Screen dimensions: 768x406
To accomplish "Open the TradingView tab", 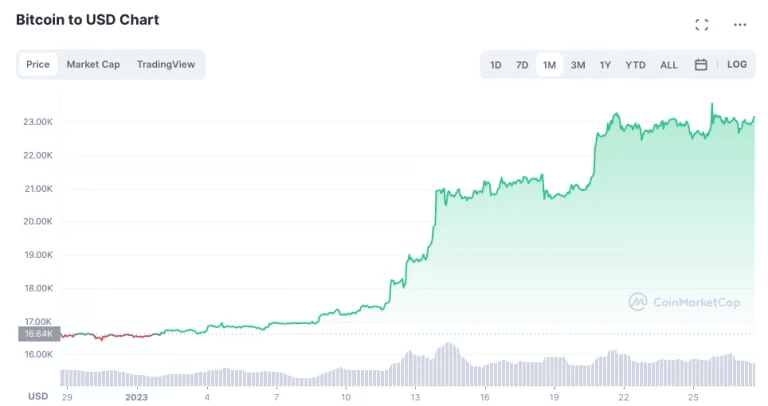I will coord(167,65).
